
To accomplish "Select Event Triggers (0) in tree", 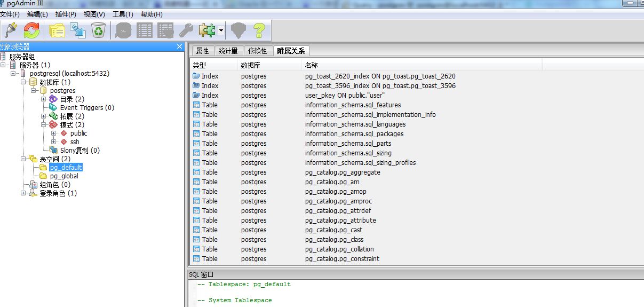I will 87,108.
